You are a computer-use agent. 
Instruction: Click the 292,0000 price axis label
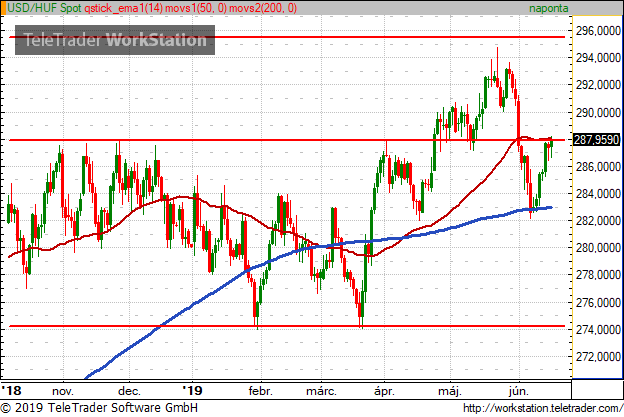tap(598, 85)
